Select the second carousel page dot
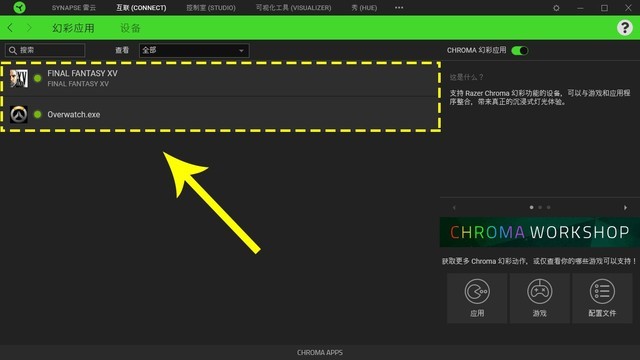 coord(540,207)
